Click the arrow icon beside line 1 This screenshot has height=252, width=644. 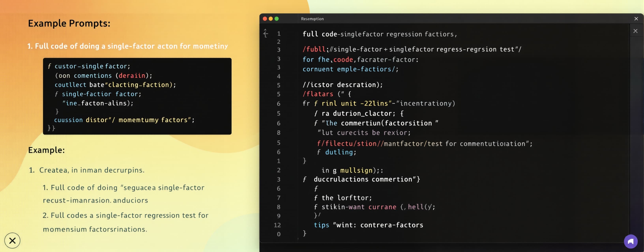266,33
